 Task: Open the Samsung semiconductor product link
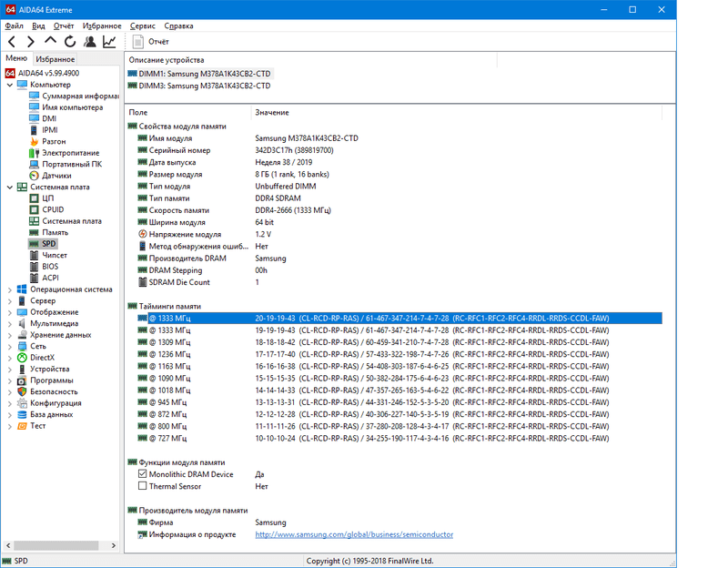(354, 534)
